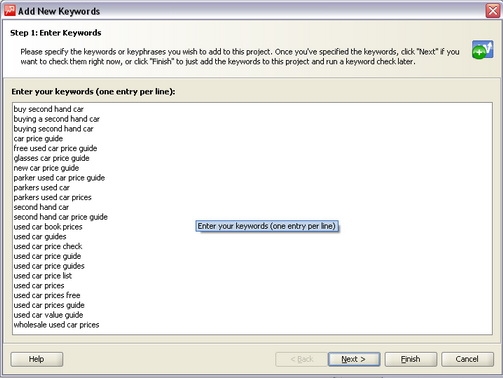This screenshot has width=503, height=378.
Task: Click the 'used car price check' line
Action: 48,246
